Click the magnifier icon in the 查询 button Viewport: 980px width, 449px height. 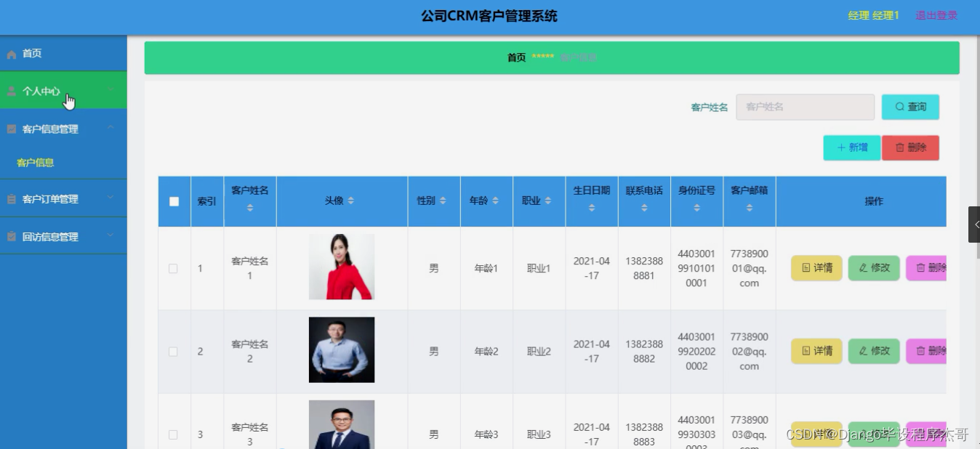(x=899, y=107)
